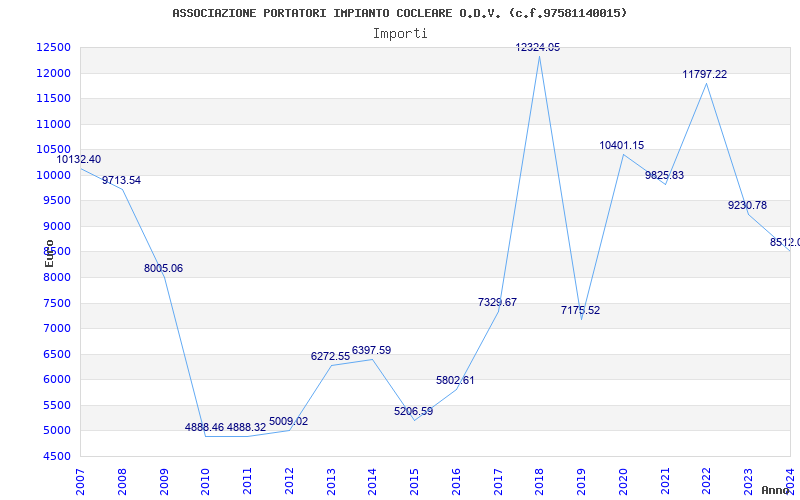Click the x-axis year 2016
800x500 pixels.
point(456,482)
